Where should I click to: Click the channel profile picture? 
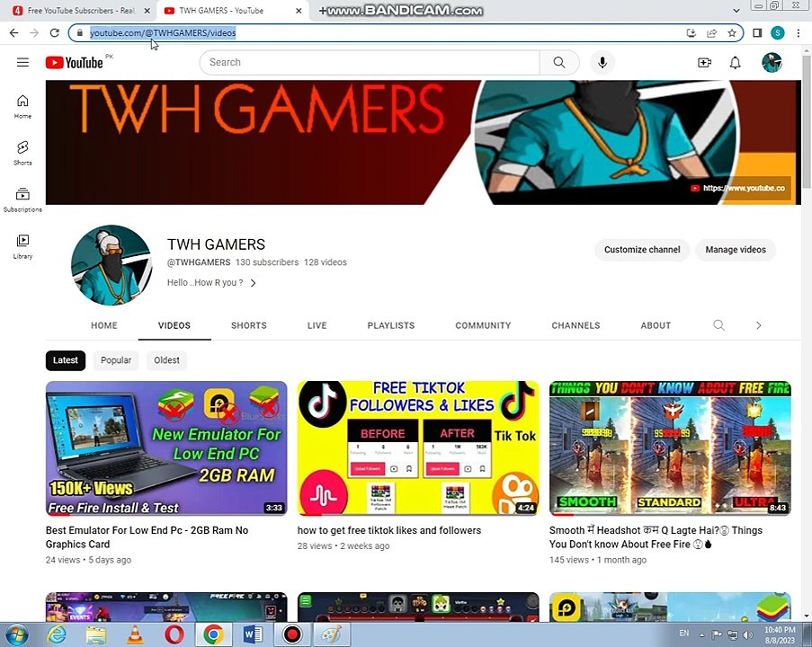tap(112, 265)
